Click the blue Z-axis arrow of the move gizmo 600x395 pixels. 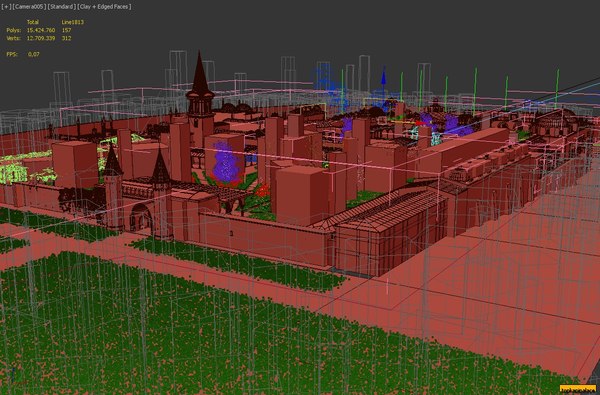pyautogui.click(x=383, y=77)
